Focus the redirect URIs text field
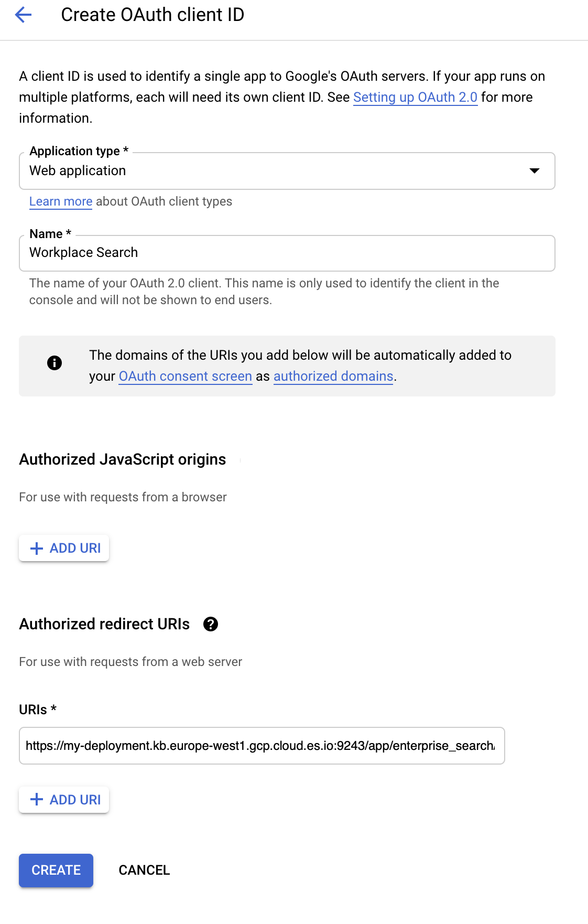Image resolution: width=588 pixels, height=924 pixels. pyautogui.click(x=262, y=746)
